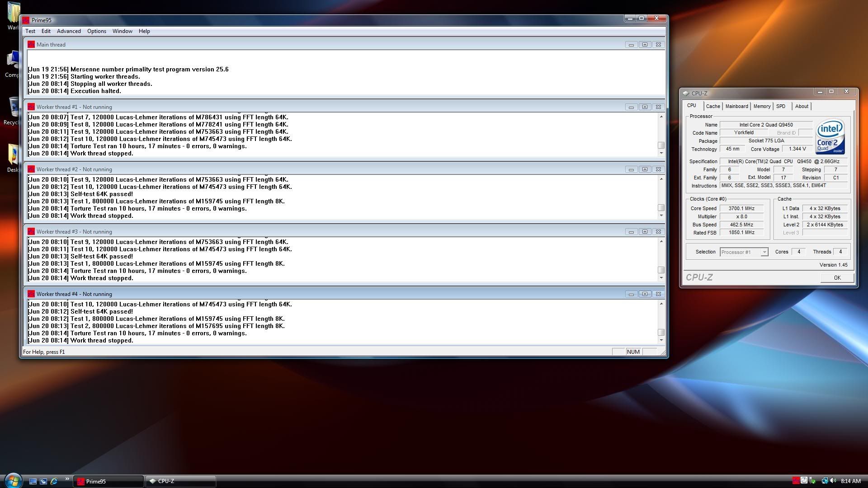Click the scrollbar thumb in Worker thread #2
Screen dimensions: 868x488
pyautogui.click(x=661, y=208)
